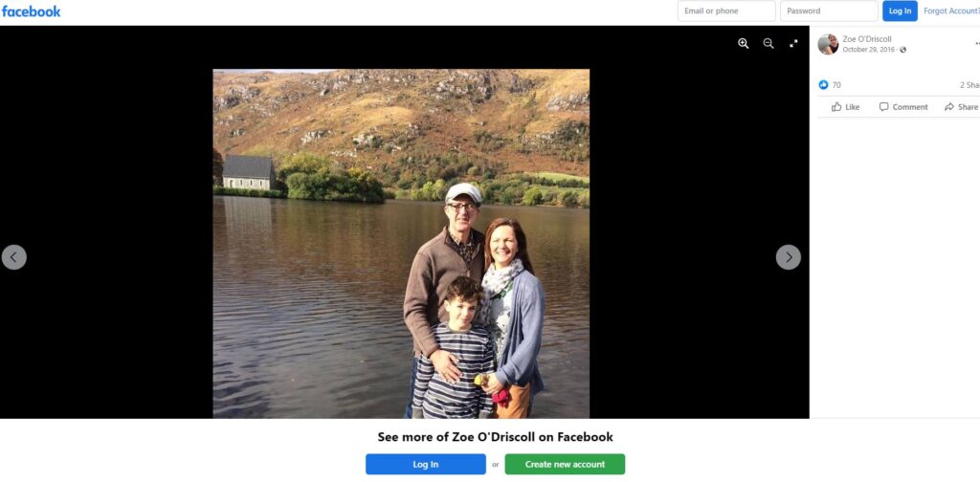The image size is (980, 482).
Task: Open Zoe O'Driscoll's profile picture
Action: (828, 44)
